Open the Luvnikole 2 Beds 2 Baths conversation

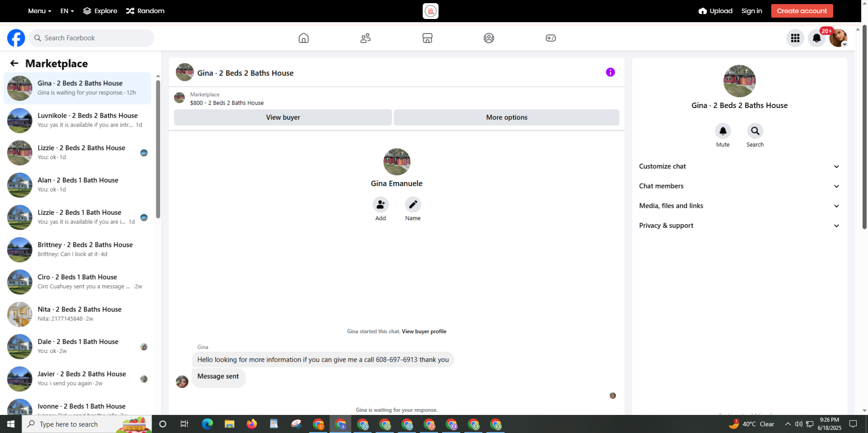pyautogui.click(x=77, y=120)
